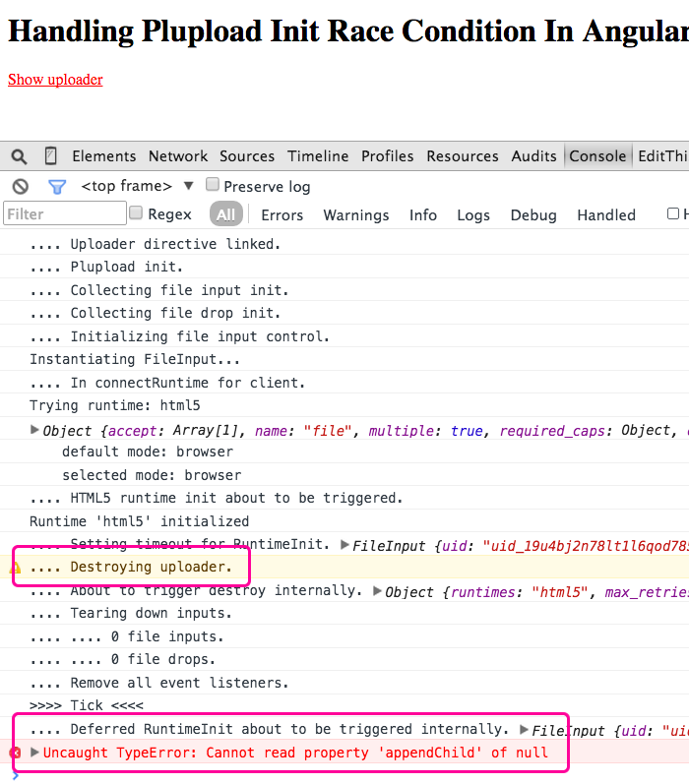Click the Show uploader link

coord(55,80)
